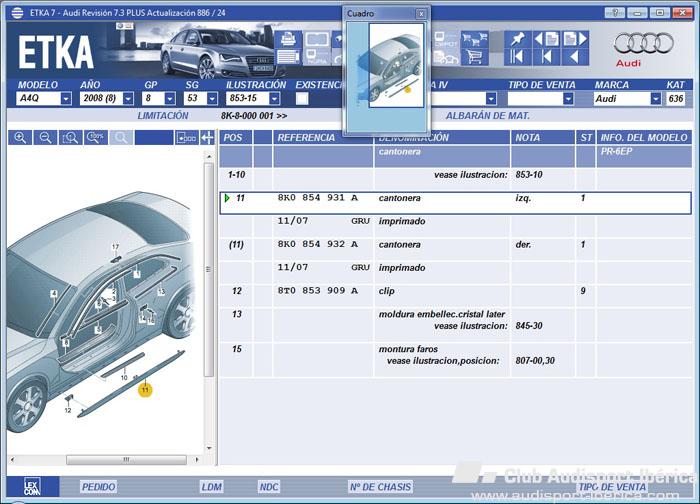This screenshot has height=504, width=700.
Task: Click the middle skip-back navigation arrow
Action: 546,57
